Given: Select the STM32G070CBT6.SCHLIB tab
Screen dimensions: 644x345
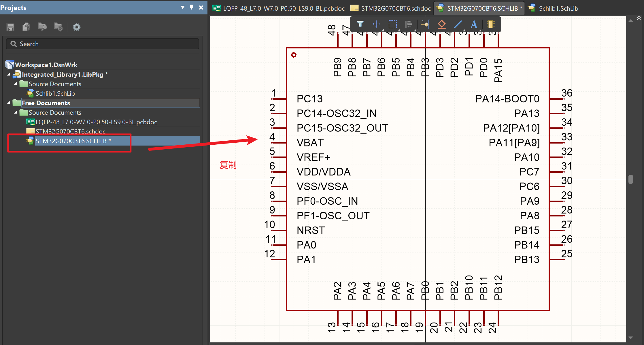Looking at the screenshot, I should point(479,8).
